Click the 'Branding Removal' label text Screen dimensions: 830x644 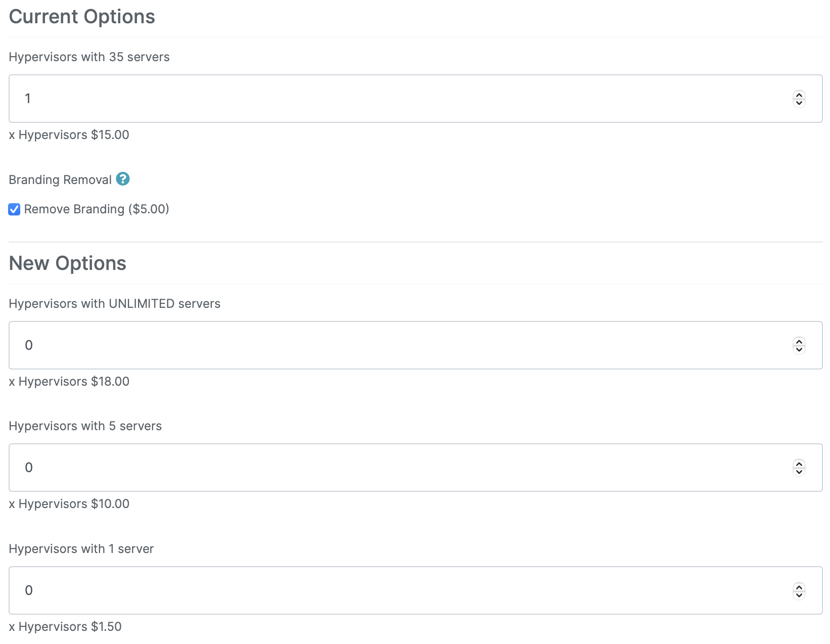pyautogui.click(x=60, y=180)
